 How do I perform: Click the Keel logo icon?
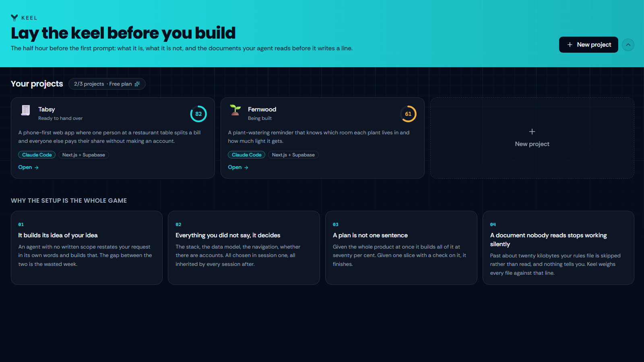click(14, 18)
